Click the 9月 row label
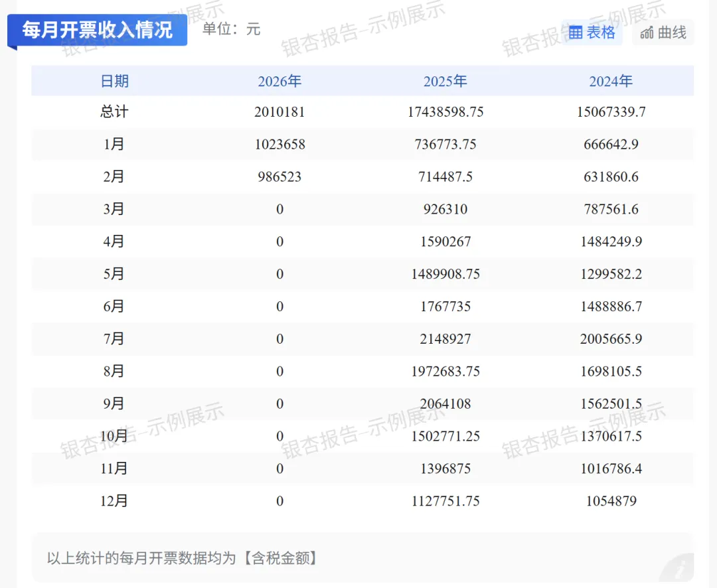Image resolution: width=717 pixels, height=588 pixels. coord(114,404)
